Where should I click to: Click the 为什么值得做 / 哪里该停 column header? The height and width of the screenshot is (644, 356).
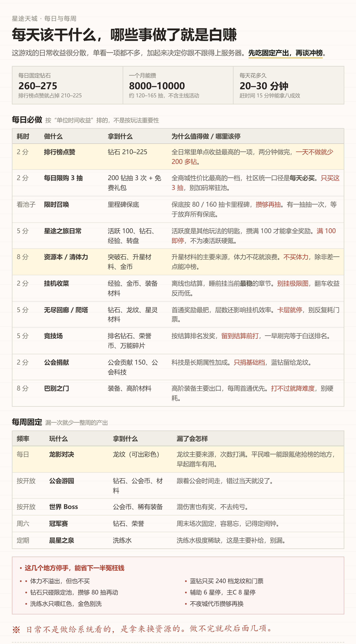(206, 136)
